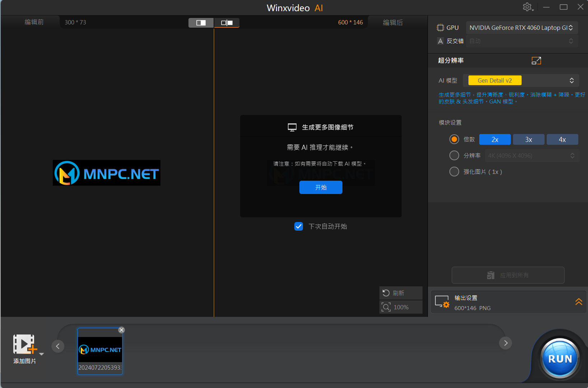The width and height of the screenshot is (588, 388).
Task: Expand the output settings panel
Action: click(x=579, y=302)
